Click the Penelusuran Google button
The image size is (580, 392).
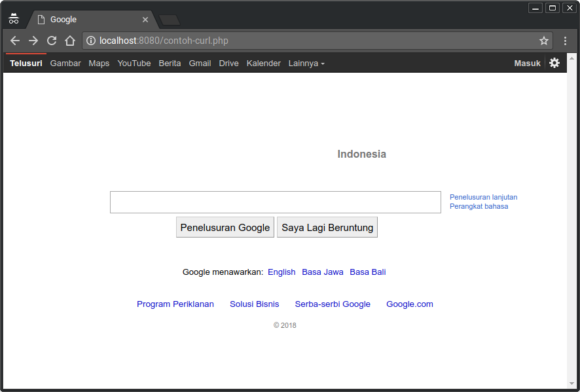pyautogui.click(x=225, y=227)
